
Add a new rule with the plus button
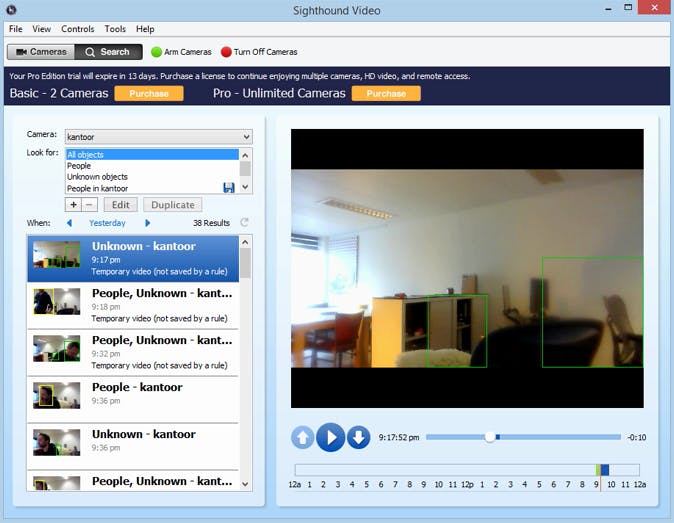tap(74, 205)
